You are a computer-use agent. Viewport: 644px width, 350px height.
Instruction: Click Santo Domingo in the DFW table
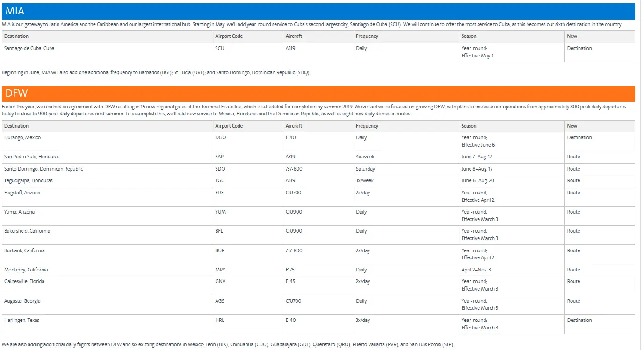(43, 169)
